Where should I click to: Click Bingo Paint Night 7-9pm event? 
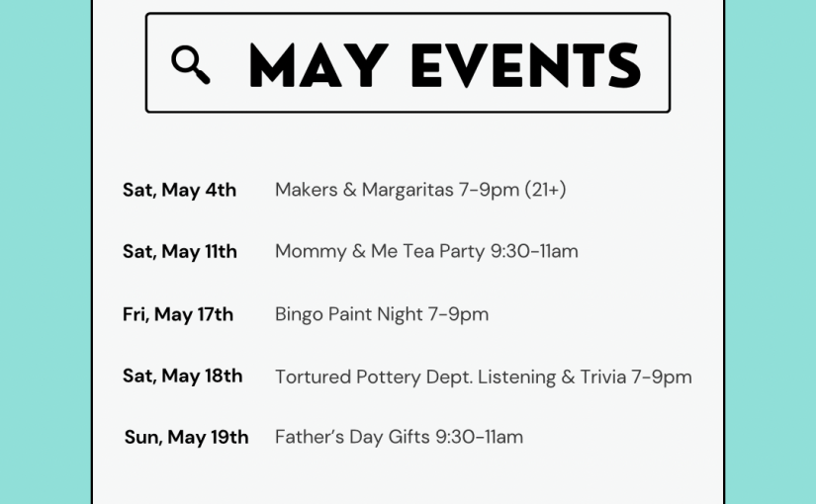pyautogui.click(x=382, y=314)
